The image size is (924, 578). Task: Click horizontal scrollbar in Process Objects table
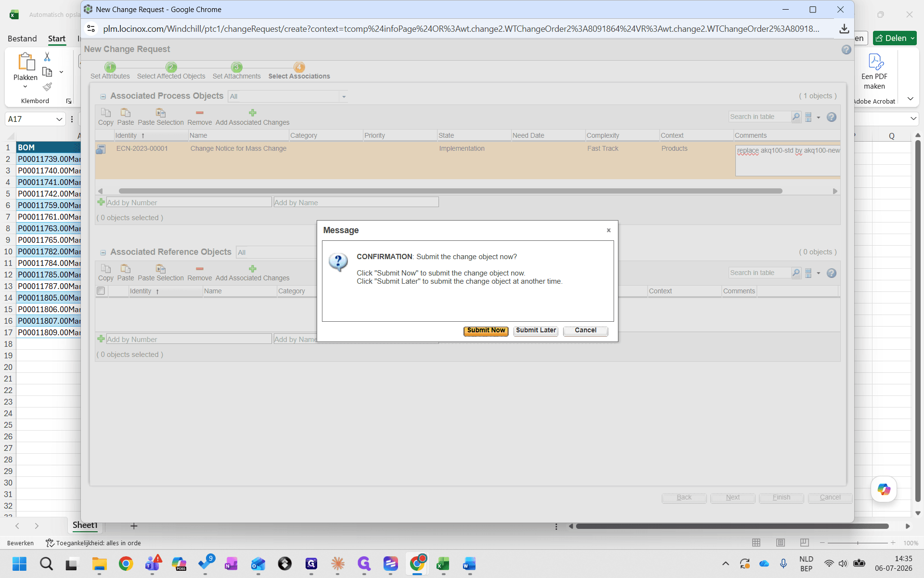click(x=450, y=191)
